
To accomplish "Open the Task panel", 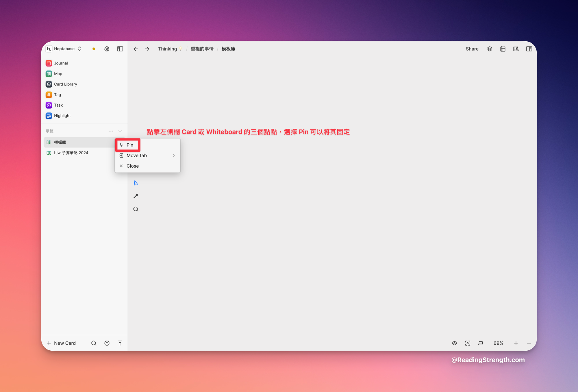I will [x=58, y=105].
